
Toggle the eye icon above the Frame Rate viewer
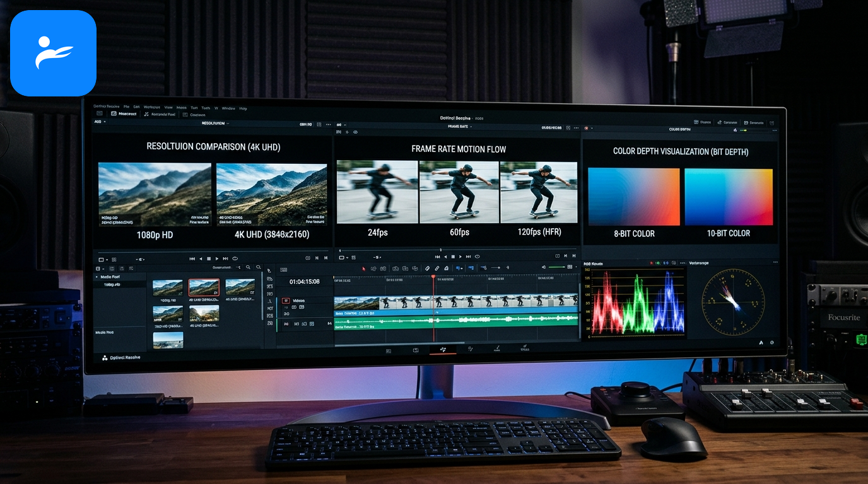pyautogui.click(x=355, y=132)
